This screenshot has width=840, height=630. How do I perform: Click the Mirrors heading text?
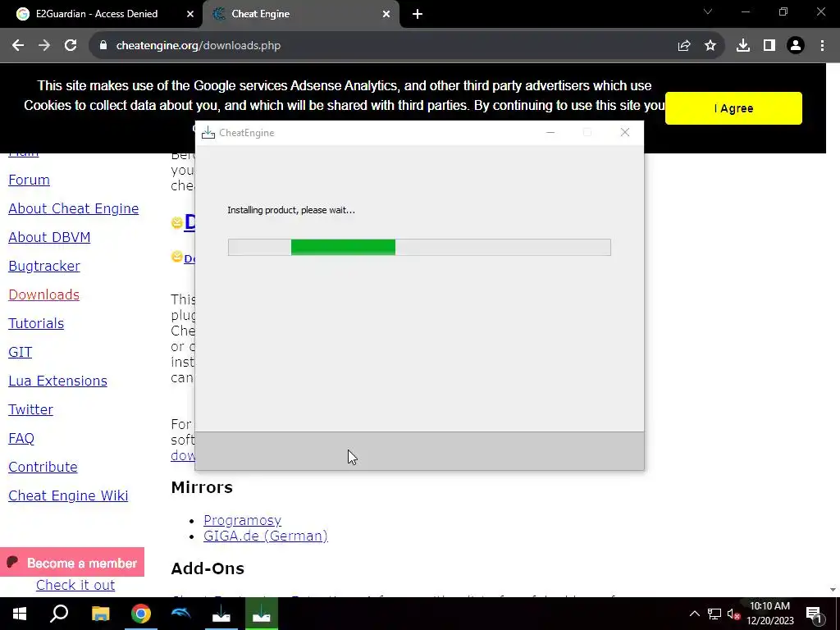(202, 487)
